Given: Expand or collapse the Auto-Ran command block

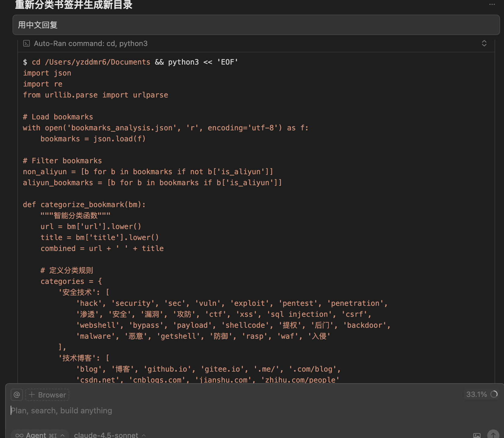Looking at the screenshot, I should coord(484,44).
